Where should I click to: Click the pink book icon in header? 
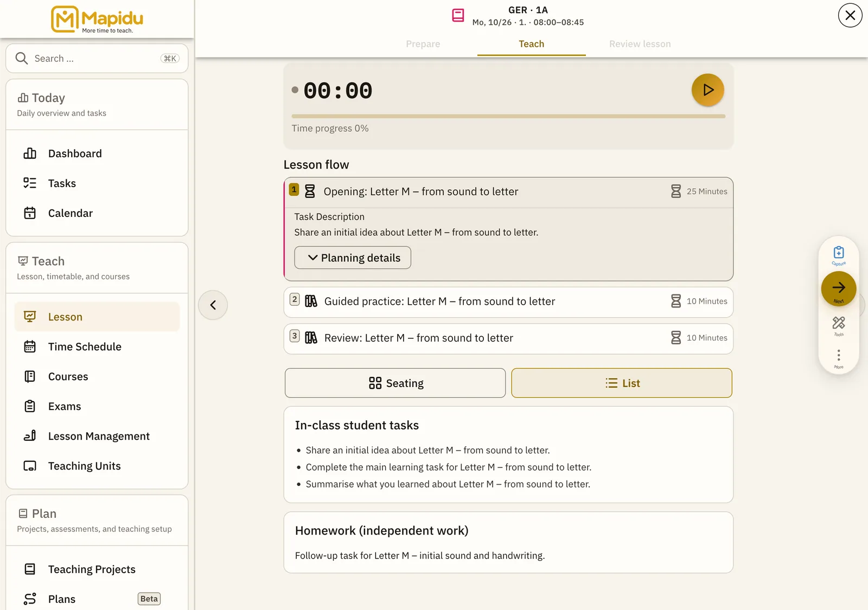point(458,15)
